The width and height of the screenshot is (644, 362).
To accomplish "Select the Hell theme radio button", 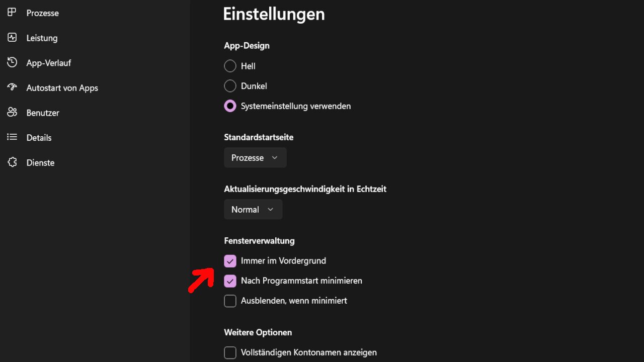I will (230, 66).
